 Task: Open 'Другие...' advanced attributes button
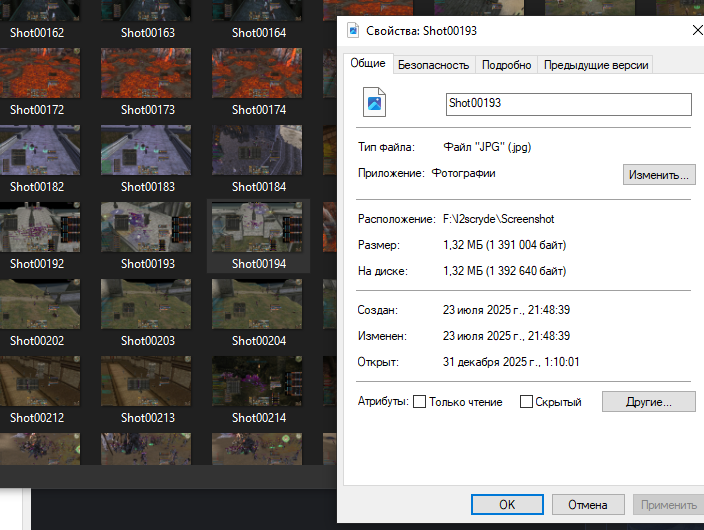click(x=648, y=402)
